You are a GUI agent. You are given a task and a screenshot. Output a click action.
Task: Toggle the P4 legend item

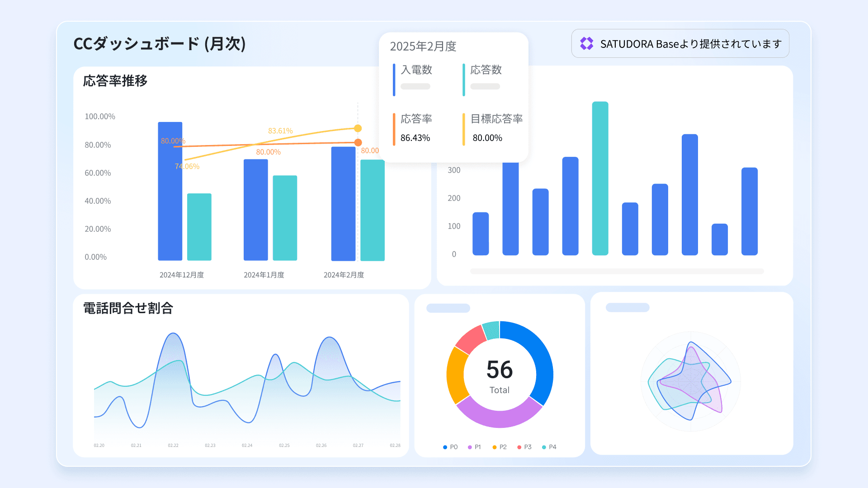[x=549, y=447]
